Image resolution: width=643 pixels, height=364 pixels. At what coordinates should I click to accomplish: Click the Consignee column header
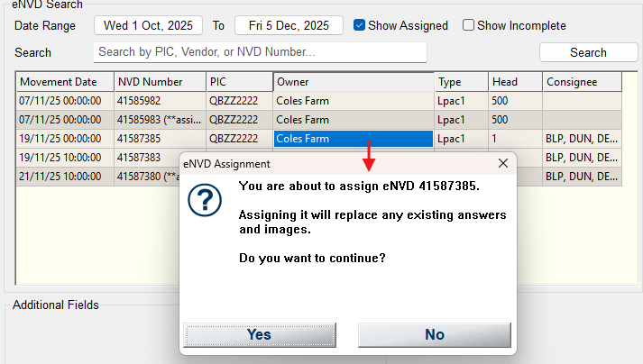pos(582,82)
